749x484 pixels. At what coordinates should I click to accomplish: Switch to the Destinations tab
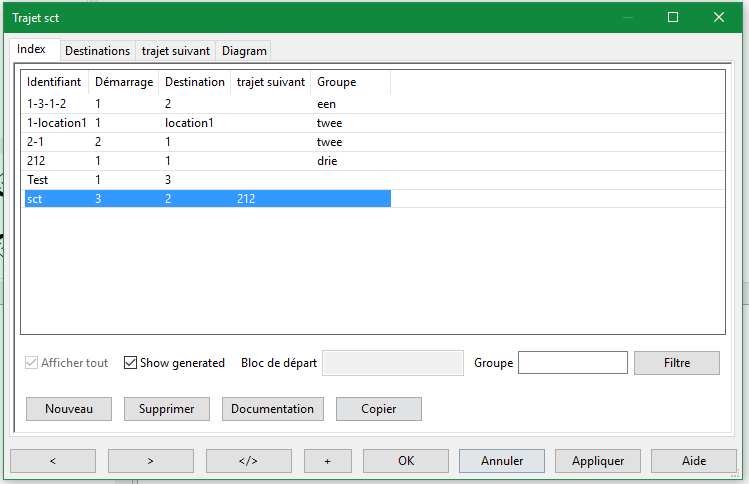click(x=97, y=50)
